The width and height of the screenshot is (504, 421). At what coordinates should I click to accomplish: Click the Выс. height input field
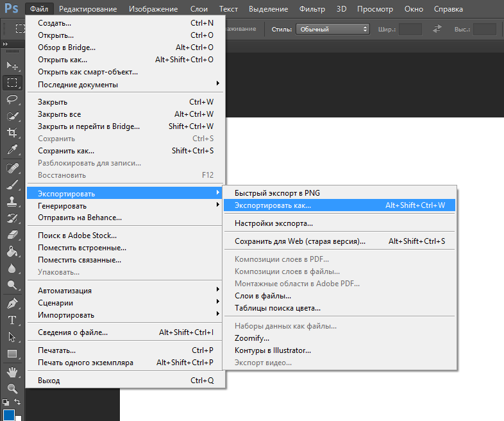pyautogui.click(x=485, y=29)
